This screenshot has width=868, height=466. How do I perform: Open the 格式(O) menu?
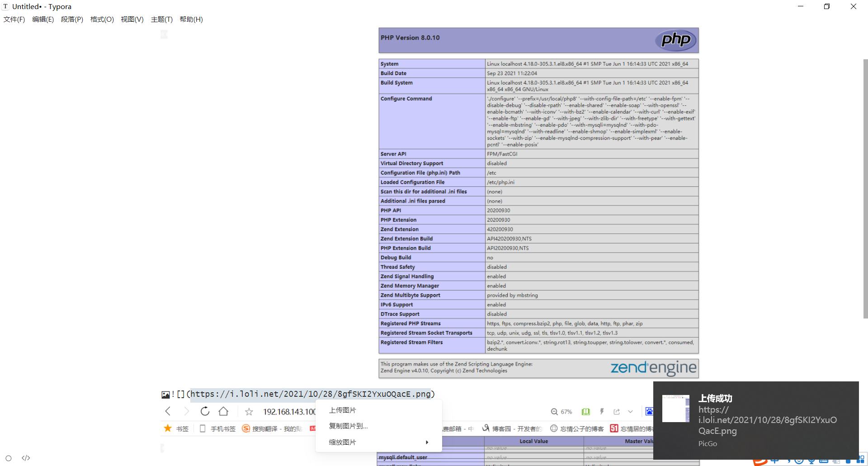(x=102, y=19)
